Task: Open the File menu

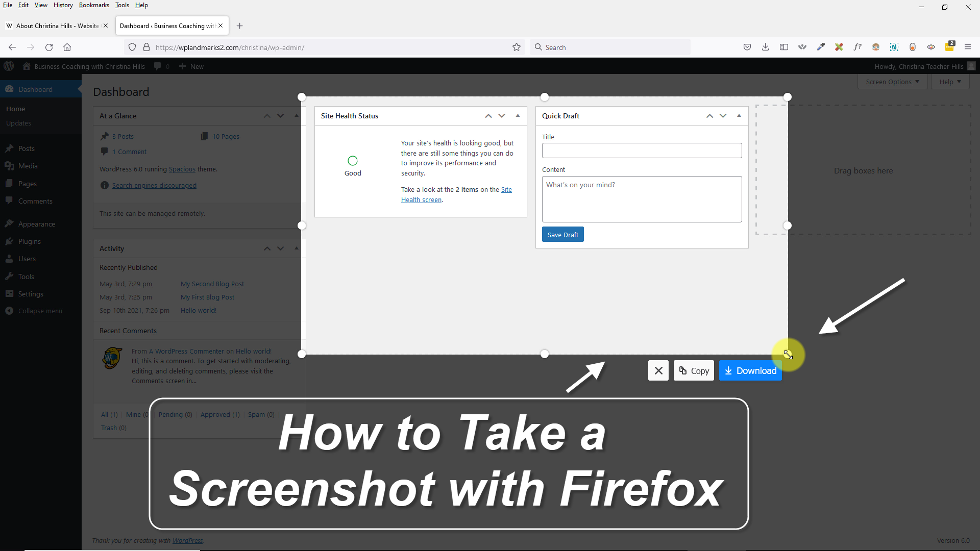Action: [8, 5]
